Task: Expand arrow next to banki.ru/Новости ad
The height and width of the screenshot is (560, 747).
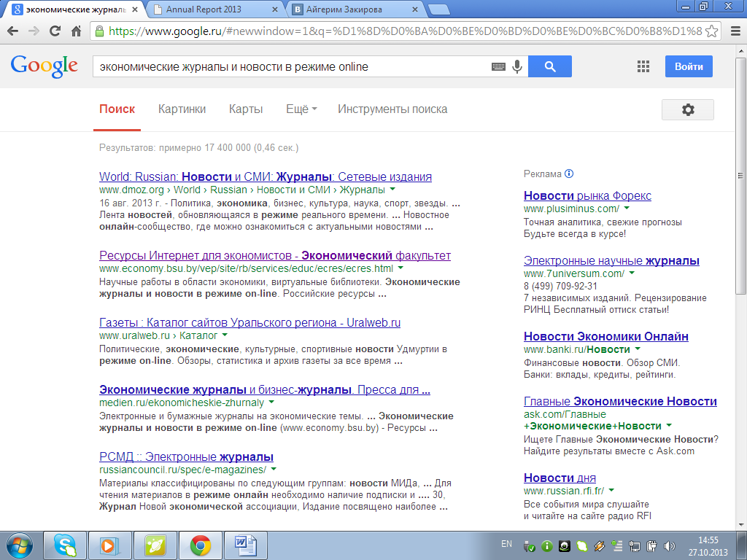Action: coord(638,349)
